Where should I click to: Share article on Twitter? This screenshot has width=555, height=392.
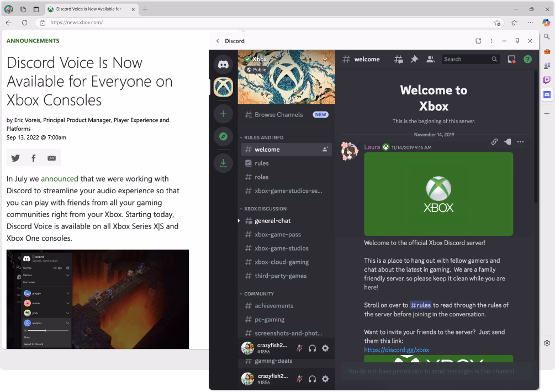pos(15,158)
